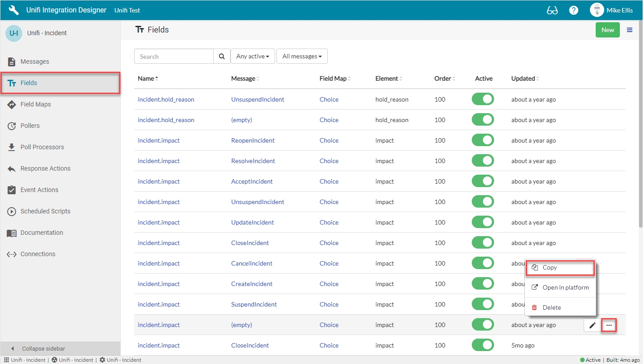643x364 pixels.
Task: Collapse the sidebar
Action: 44,348
